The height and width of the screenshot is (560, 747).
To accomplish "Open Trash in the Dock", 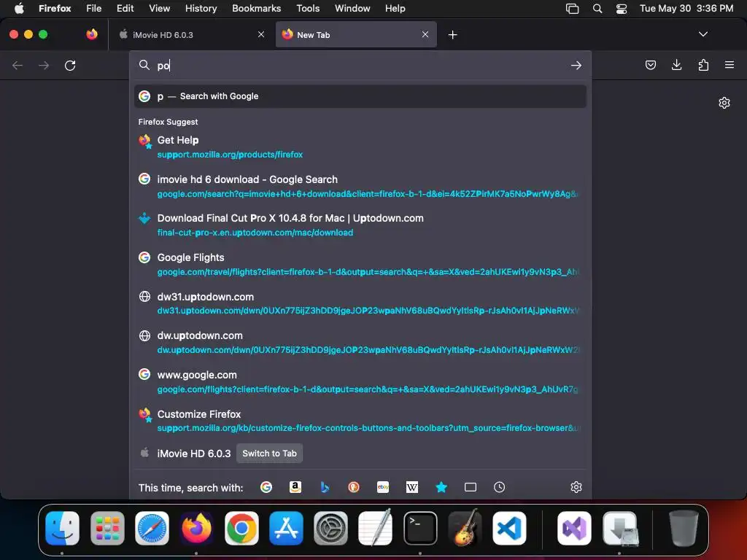I will (x=684, y=528).
